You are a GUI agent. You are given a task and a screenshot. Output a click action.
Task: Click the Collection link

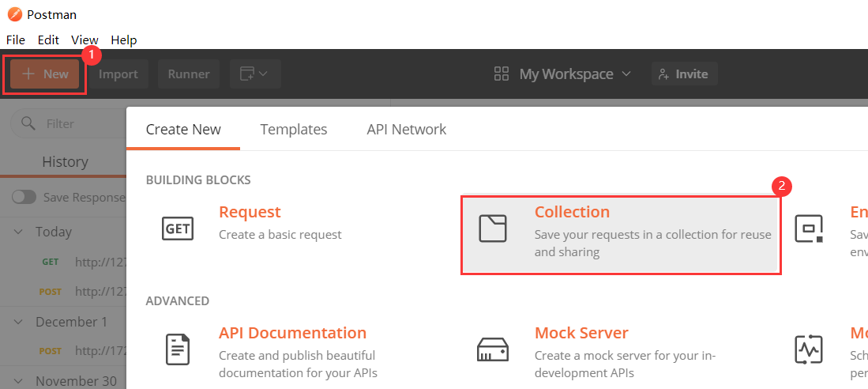point(572,212)
